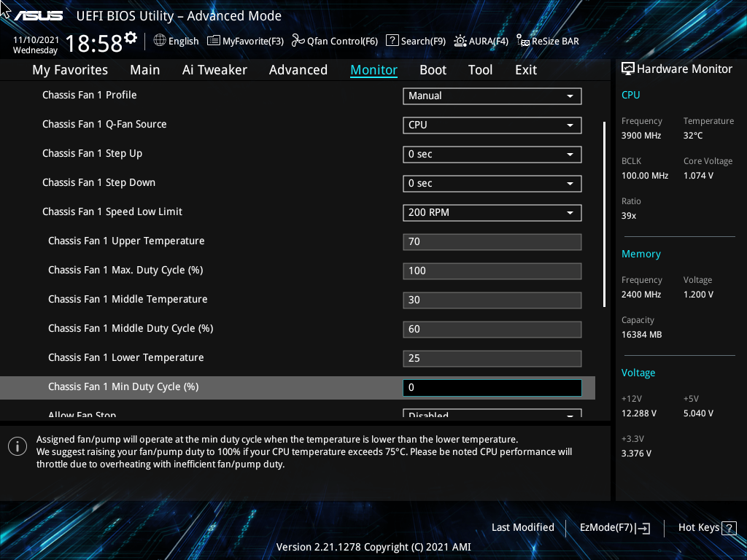
Task: Click the 11/10/2021 date text
Action: tap(36, 40)
